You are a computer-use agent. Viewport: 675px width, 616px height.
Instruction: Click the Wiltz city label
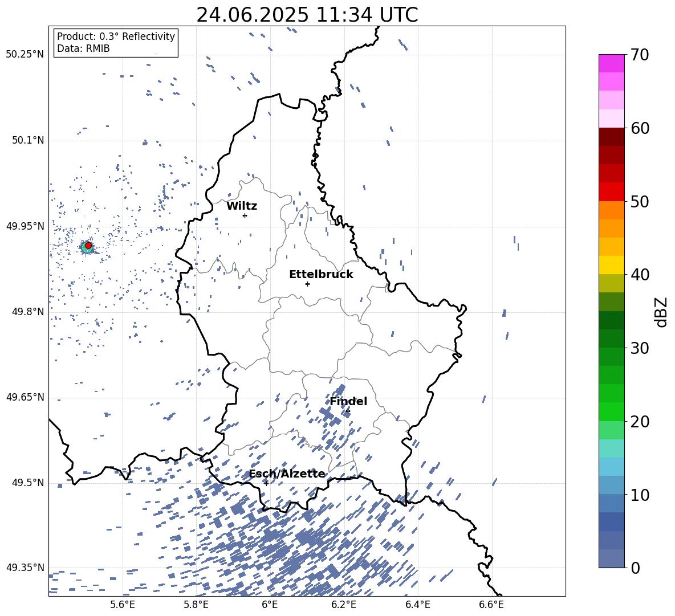242,206
